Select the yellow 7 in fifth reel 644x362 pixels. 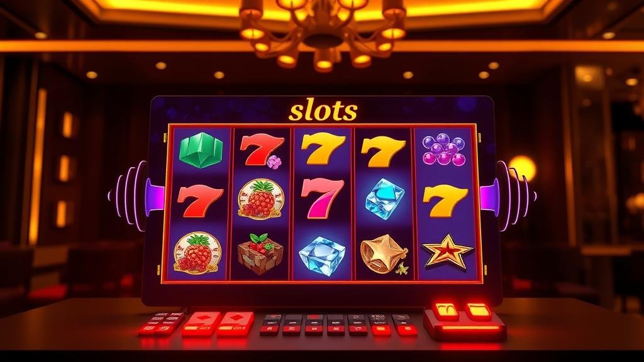[x=446, y=200]
